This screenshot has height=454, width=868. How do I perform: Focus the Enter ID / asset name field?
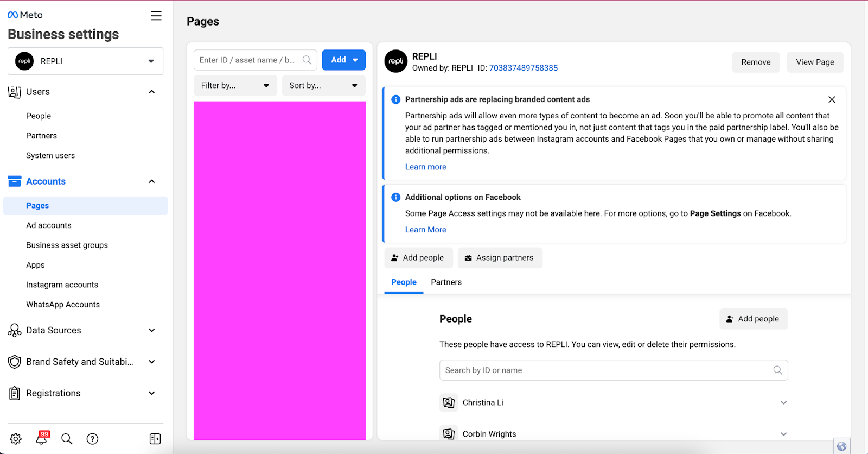pyautogui.click(x=255, y=60)
